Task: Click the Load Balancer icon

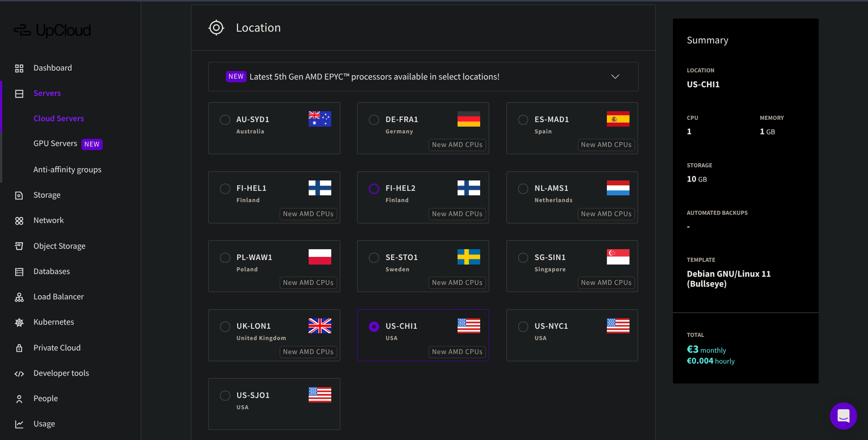Action: [19, 297]
